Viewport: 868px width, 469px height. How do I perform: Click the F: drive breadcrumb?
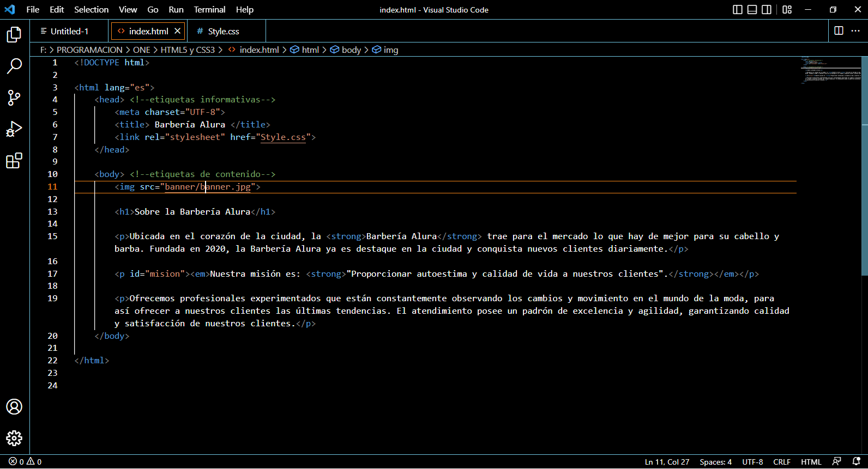(43, 50)
